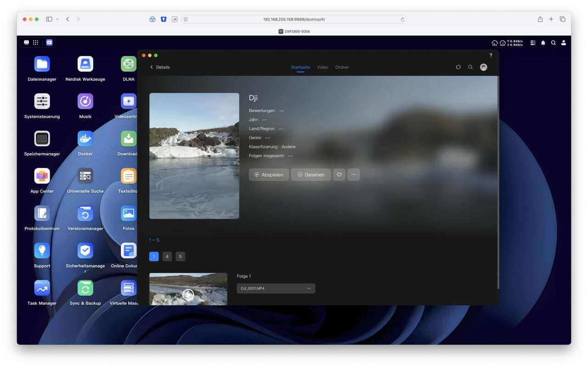This screenshot has height=367, width=588.
Task: Open the NAS user account menu
Action: click(x=564, y=43)
